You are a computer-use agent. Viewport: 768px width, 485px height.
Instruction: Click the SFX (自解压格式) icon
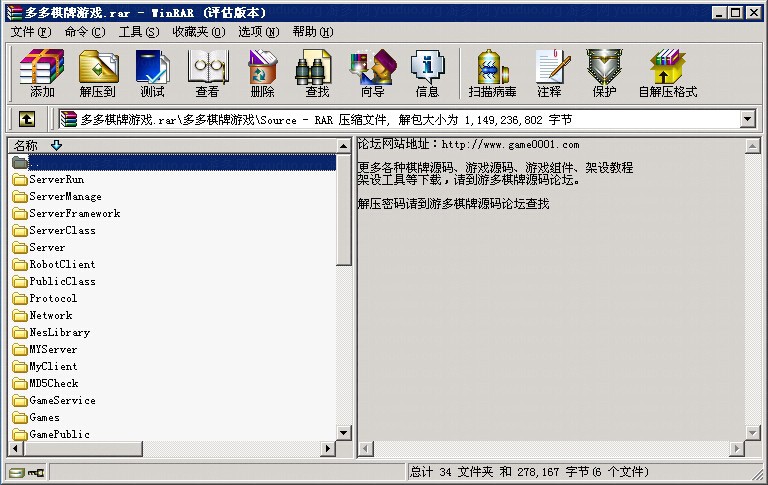pos(668,73)
